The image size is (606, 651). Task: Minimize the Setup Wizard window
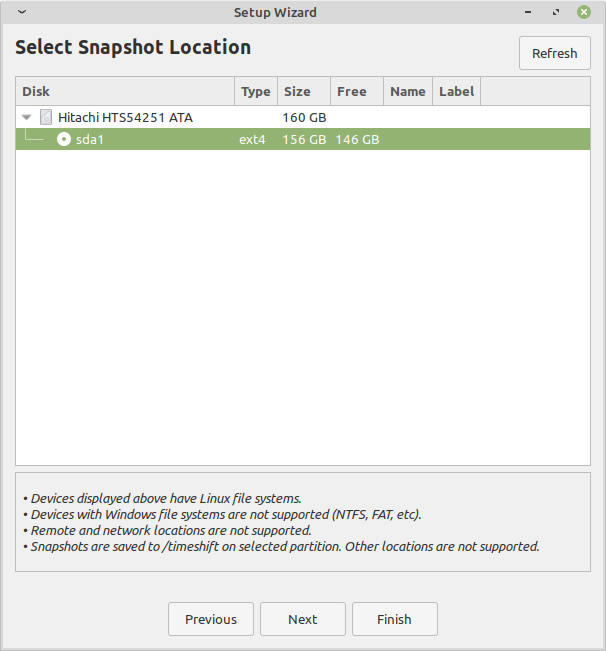point(528,12)
